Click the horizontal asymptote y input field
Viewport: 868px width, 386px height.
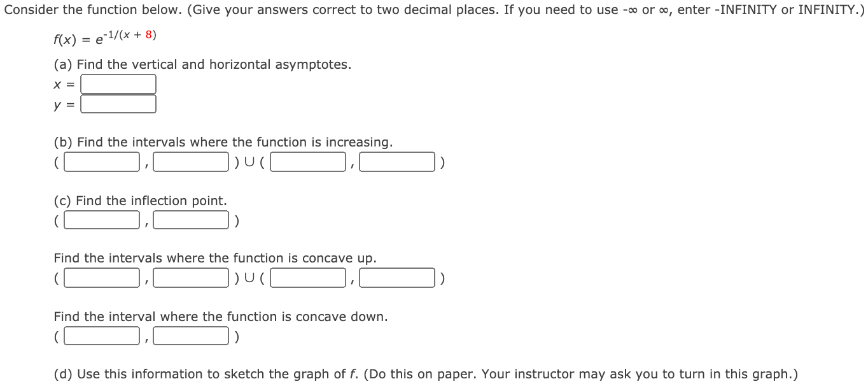(x=118, y=104)
